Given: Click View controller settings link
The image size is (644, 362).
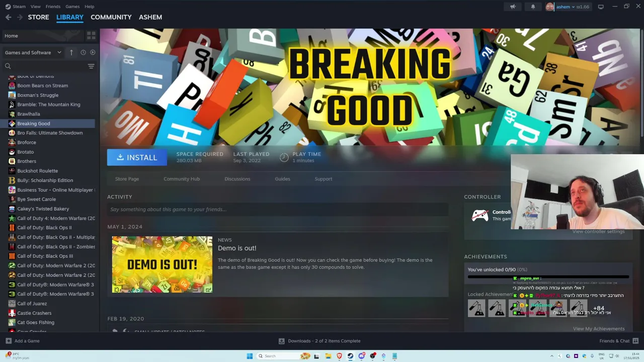Looking at the screenshot, I should (x=598, y=231).
